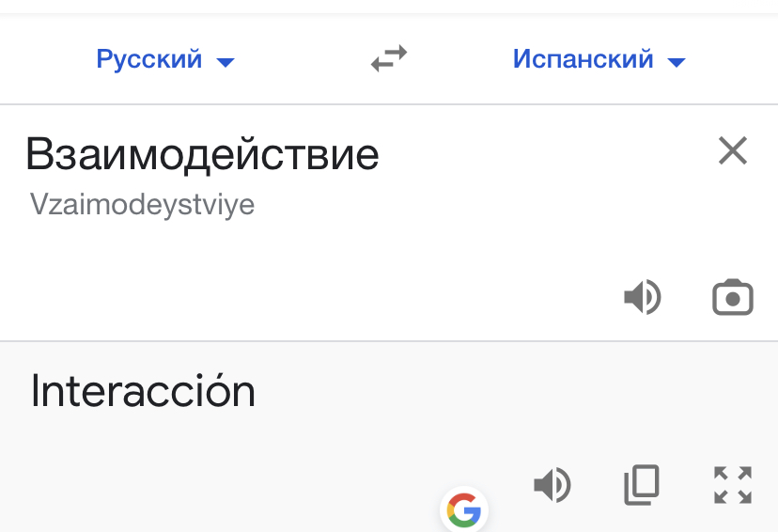Expand the arrow beside Русский
Viewport: 778px width, 532px height.
pos(225,63)
